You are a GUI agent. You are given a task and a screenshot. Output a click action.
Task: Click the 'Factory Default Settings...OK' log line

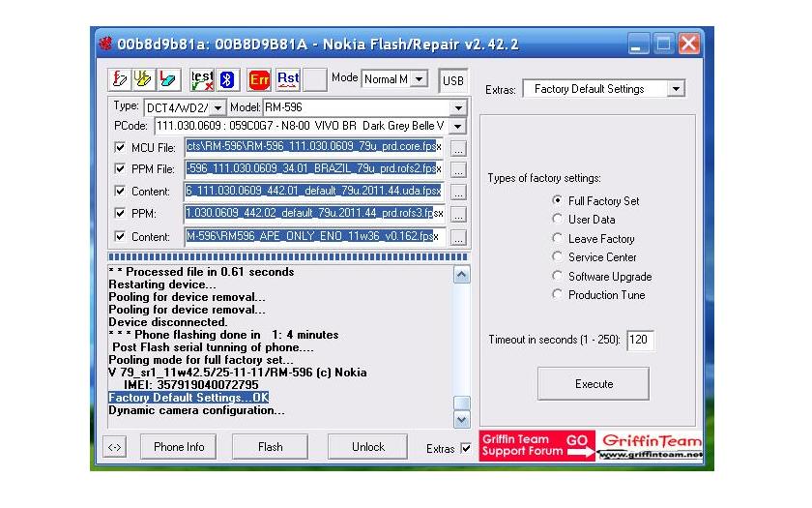click(188, 398)
